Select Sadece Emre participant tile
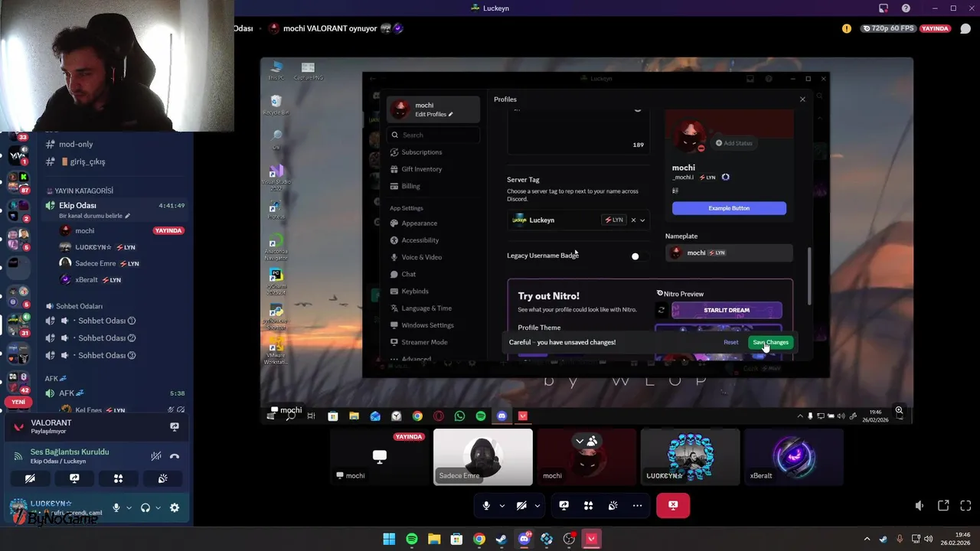980x551 pixels. [483, 457]
